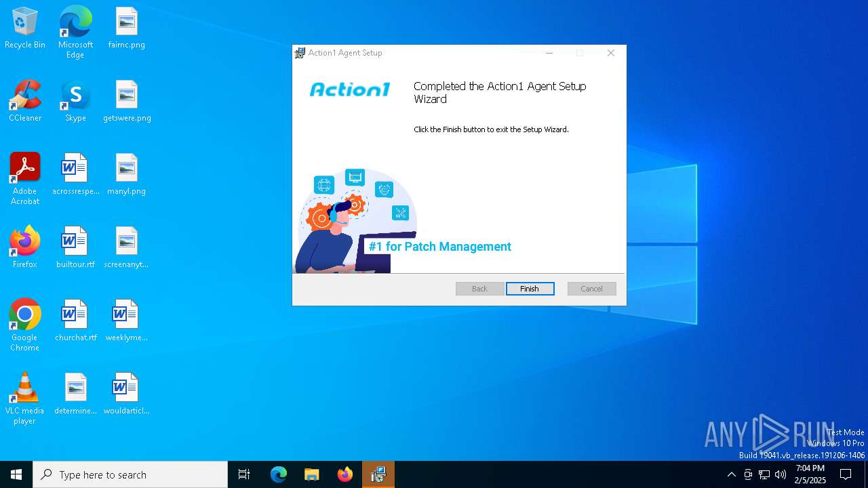Select the CCleaner desktop shortcut
Screen dimensions: 868x488
point(25,102)
